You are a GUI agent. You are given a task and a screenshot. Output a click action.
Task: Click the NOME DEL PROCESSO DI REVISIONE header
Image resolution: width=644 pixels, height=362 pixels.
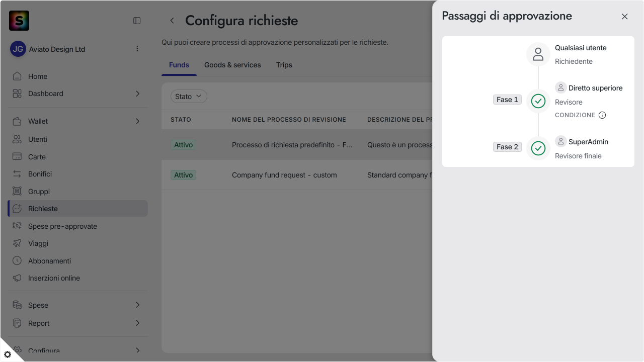coord(289,120)
